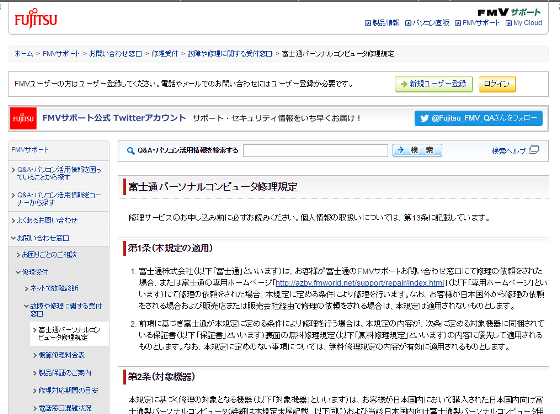This screenshot has height=414, width=560.
Task: Collapse the お問い合わせ窓口 sidebar section
Action: (x=43, y=238)
